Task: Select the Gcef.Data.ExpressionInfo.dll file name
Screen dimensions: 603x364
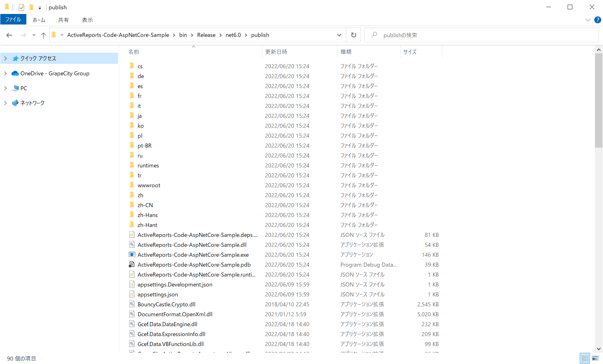Action: pos(171,334)
